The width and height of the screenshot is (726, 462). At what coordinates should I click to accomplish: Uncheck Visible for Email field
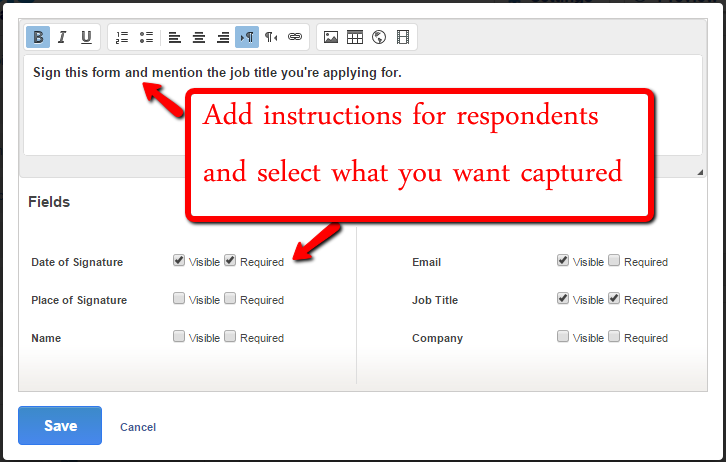tap(563, 260)
